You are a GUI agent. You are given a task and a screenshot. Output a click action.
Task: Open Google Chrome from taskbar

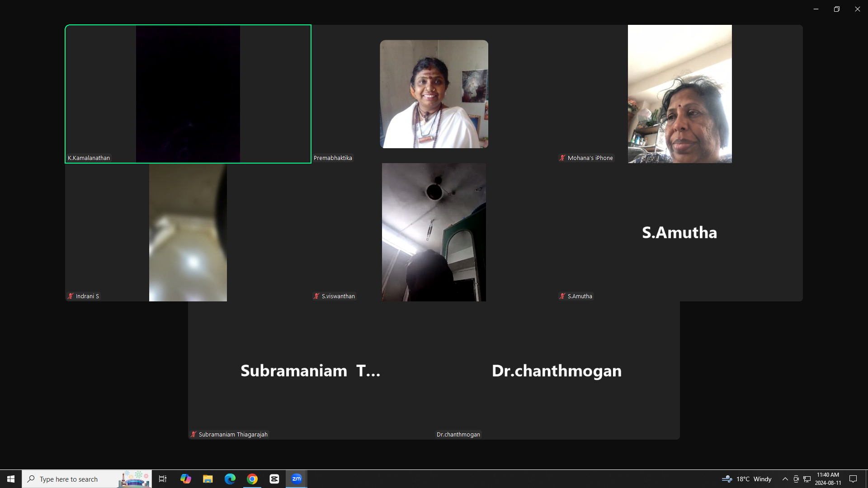click(x=252, y=479)
